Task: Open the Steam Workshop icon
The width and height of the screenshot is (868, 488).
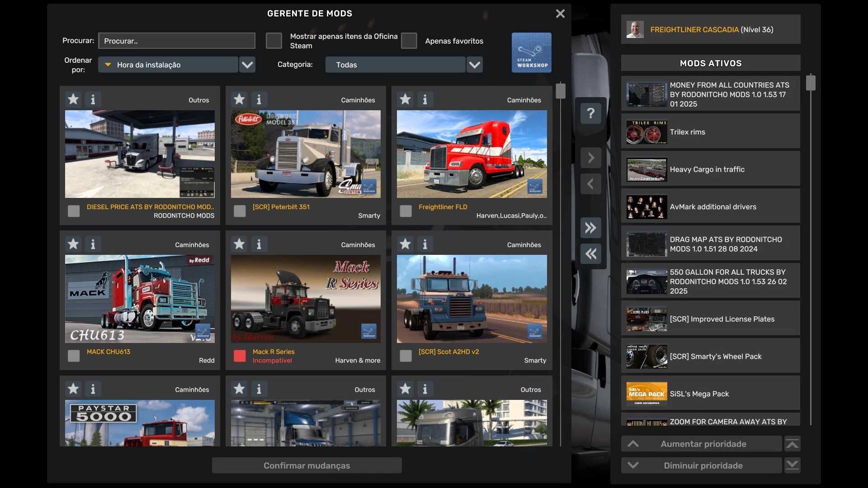Action: click(x=531, y=52)
